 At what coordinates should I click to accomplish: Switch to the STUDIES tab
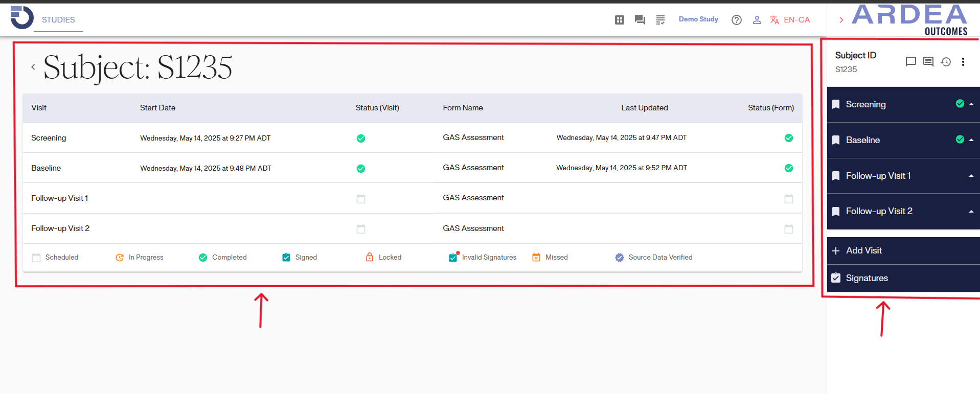pyautogui.click(x=58, y=20)
